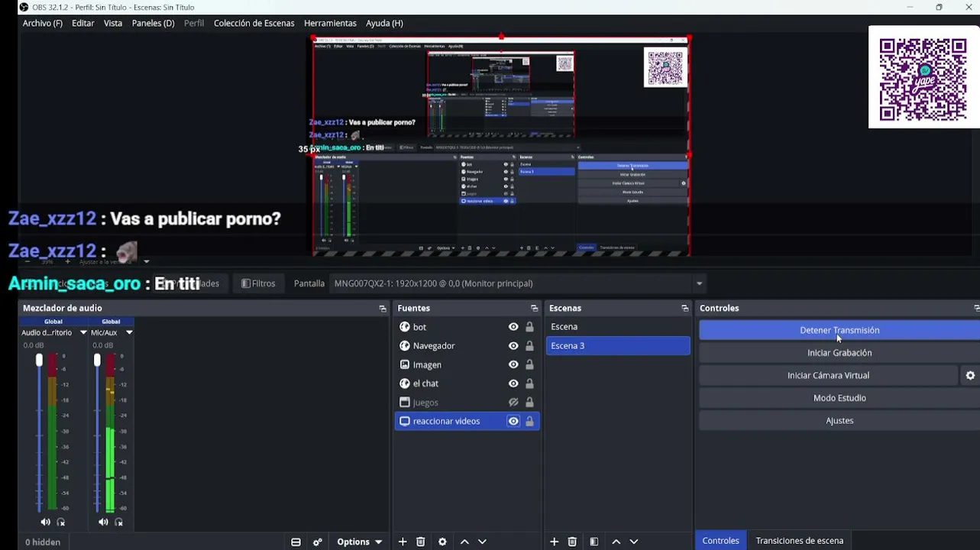This screenshot has width=980, height=550.
Task: Move selected scene up
Action: [x=616, y=542]
